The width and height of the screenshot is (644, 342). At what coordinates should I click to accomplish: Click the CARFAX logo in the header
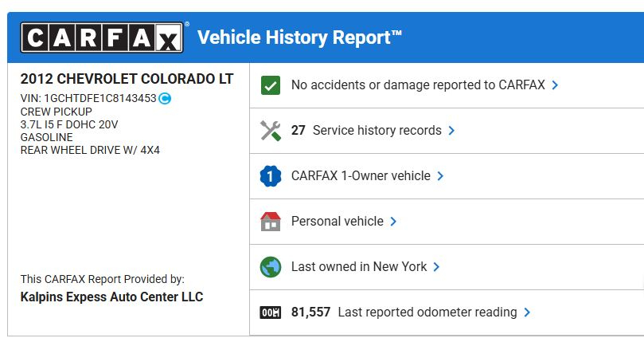coord(102,37)
